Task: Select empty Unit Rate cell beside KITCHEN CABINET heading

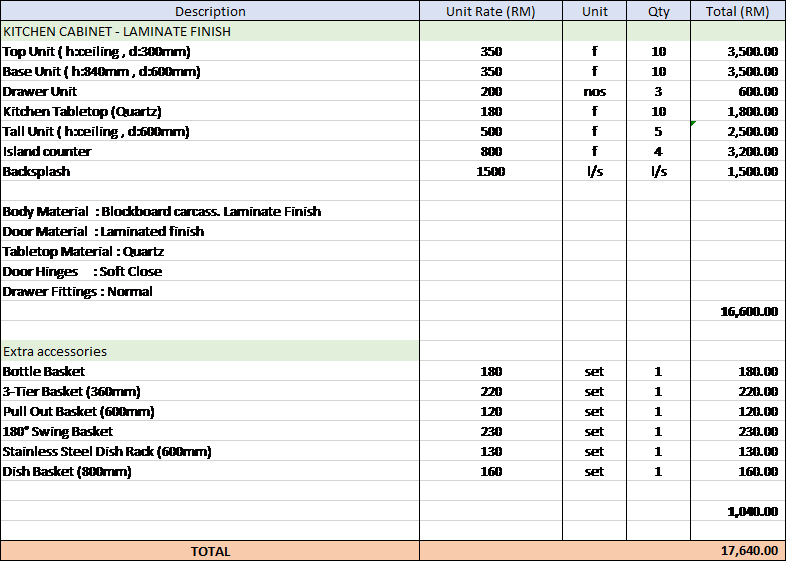Action: tap(490, 31)
